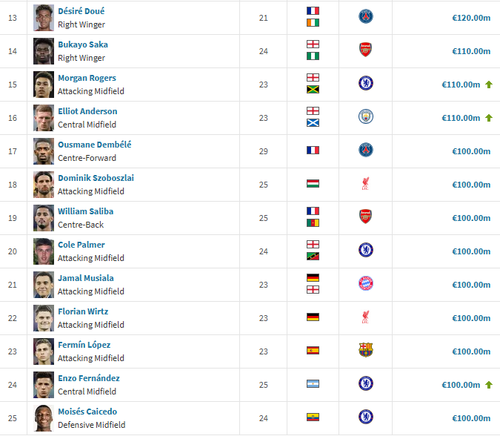Click Elliot Anderson's €110.00m market value
Image resolution: width=500 pixels, height=436 pixels.
pos(461,118)
